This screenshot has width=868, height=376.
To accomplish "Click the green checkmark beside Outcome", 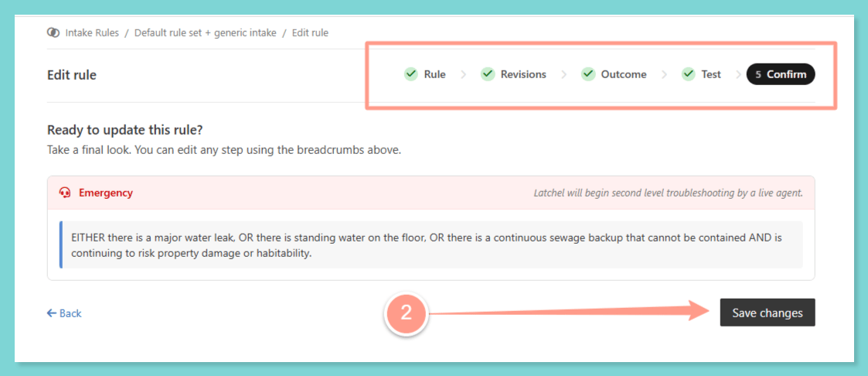I will 587,74.
